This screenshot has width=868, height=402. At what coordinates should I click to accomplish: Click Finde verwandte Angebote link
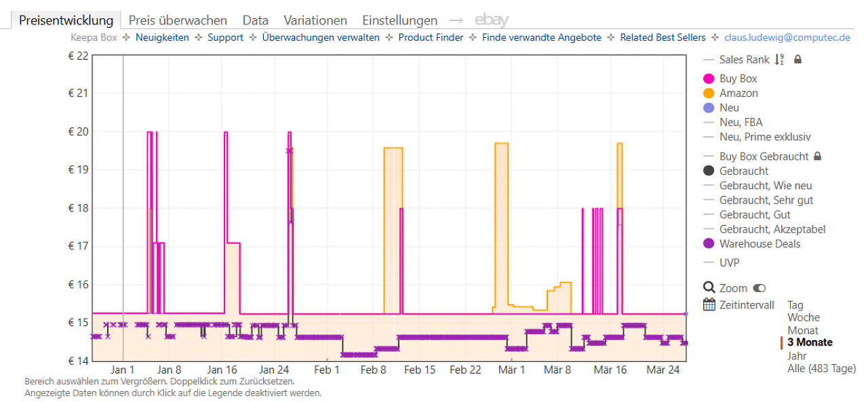pos(542,38)
